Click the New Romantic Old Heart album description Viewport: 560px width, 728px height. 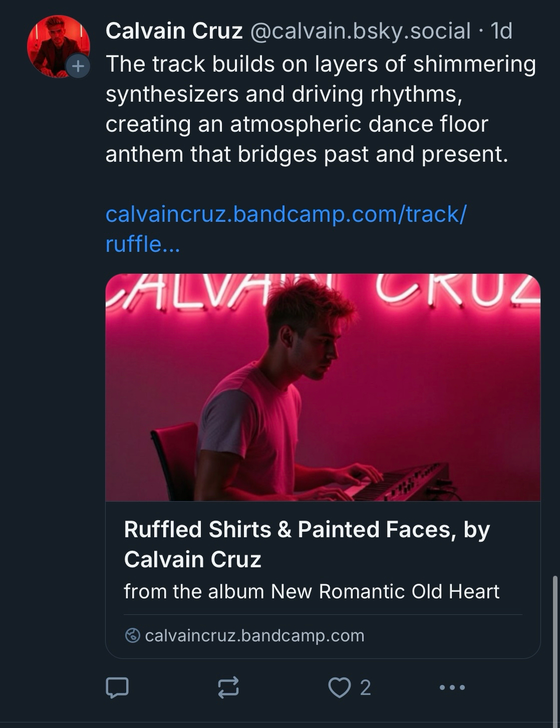[x=312, y=591]
